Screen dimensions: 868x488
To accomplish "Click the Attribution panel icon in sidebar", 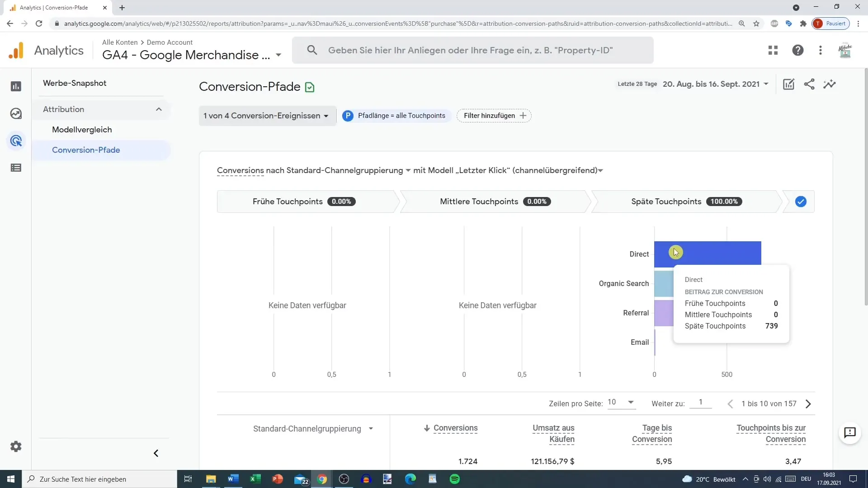I will tap(16, 141).
